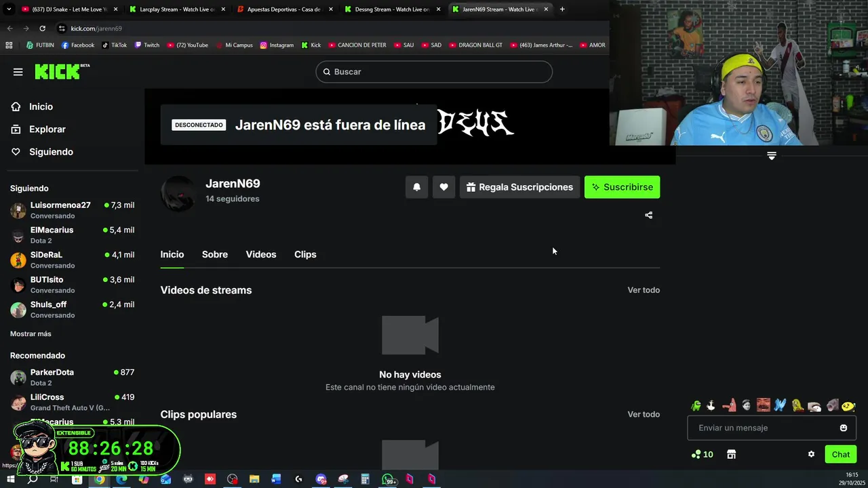Collapse chat panel with the arrow icon
Viewport: 868px width, 488px height.
(x=771, y=156)
